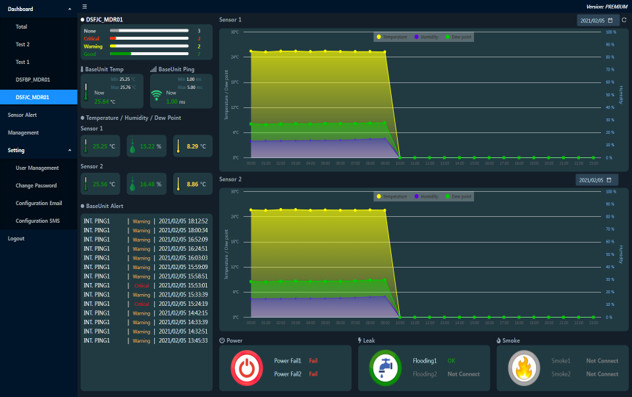Toggle Dew point series in Sensor 1 legend
Image resolution: width=632 pixels, height=397 pixels.
point(459,37)
